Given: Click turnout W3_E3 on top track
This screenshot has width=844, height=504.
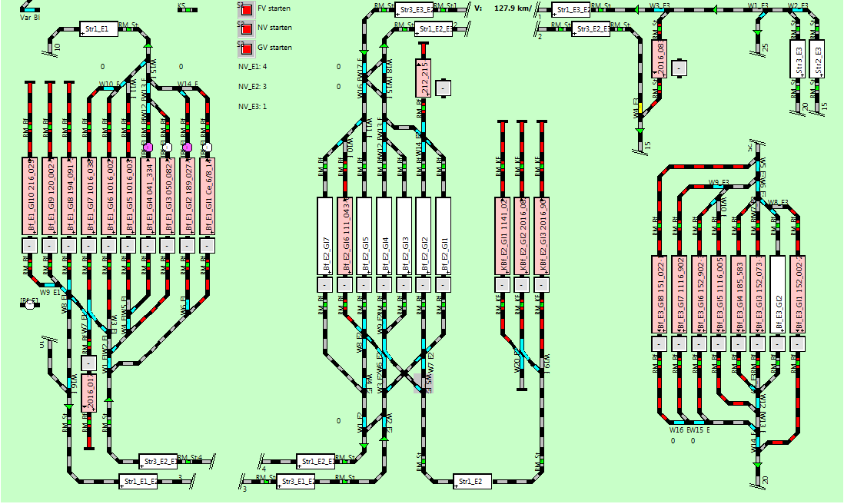Looking at the screenshot, I should tap(660, 11).
